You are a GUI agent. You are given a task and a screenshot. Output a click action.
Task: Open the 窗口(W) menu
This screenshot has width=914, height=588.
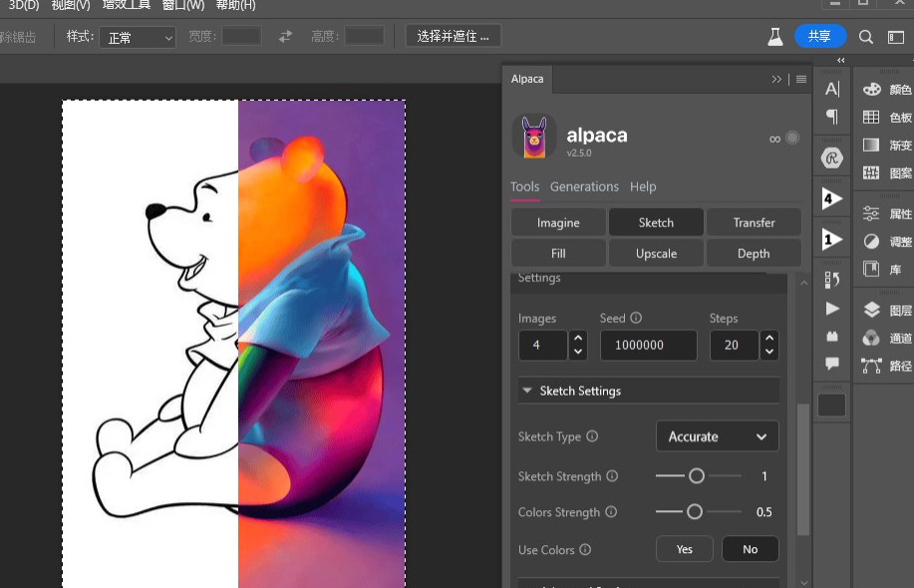183,5
